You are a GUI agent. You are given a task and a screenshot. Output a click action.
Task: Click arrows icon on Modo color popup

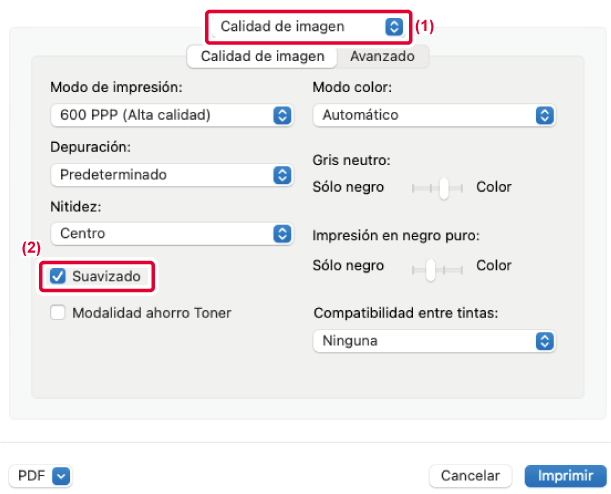544,115
